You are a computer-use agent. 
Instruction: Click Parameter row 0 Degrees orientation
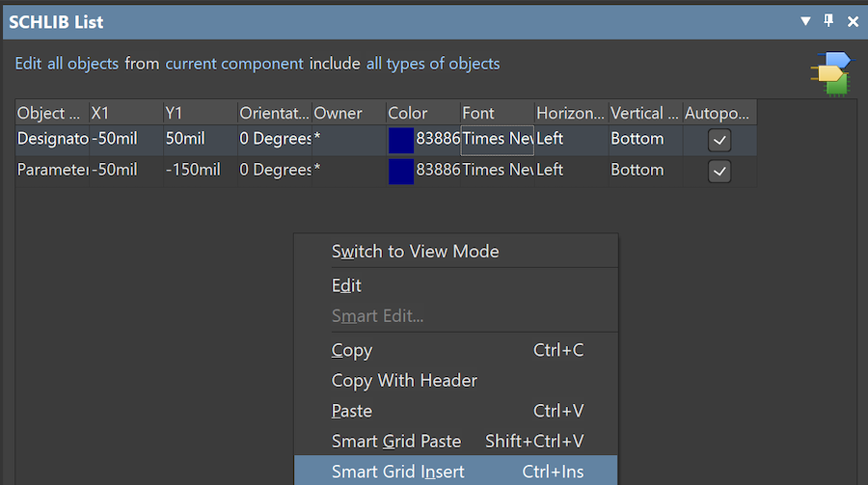(275, 170)
